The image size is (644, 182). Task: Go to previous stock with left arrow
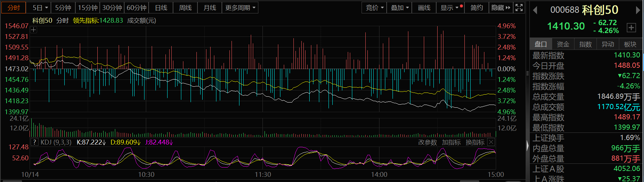(535, 10)
